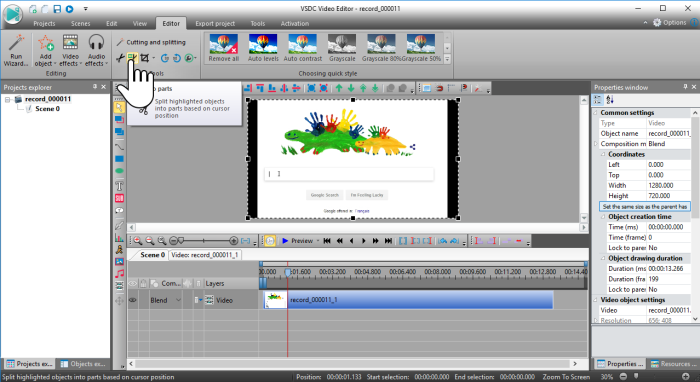Open the Scenes ribbon tab
The image size is (700, 382).
[80, 24]
